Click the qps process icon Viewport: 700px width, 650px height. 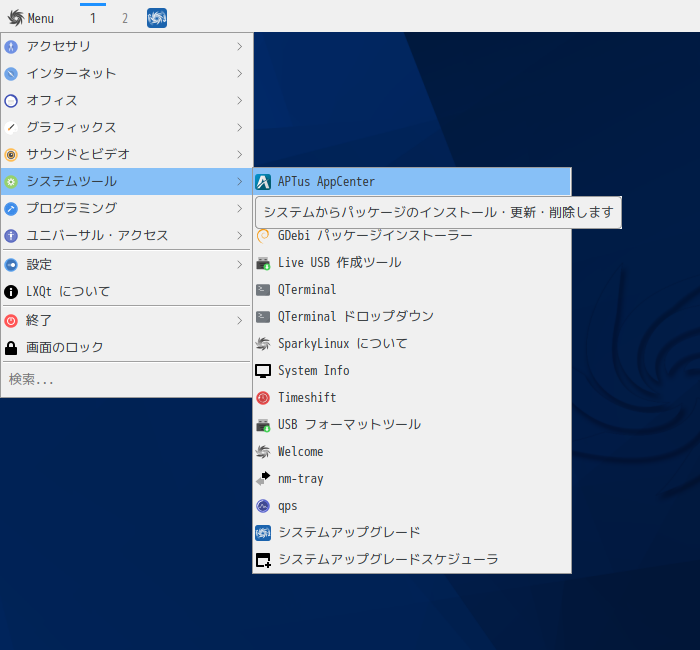pos(263,505)
